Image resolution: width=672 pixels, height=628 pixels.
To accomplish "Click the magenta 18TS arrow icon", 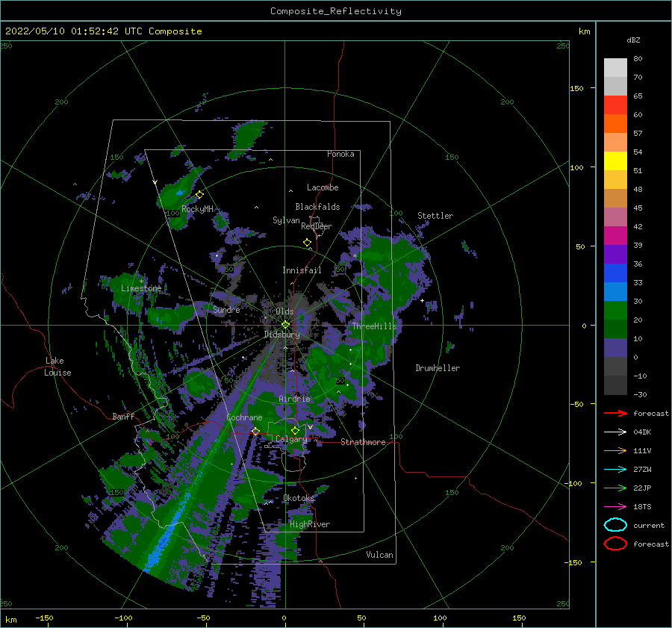I will click(615, 507).
